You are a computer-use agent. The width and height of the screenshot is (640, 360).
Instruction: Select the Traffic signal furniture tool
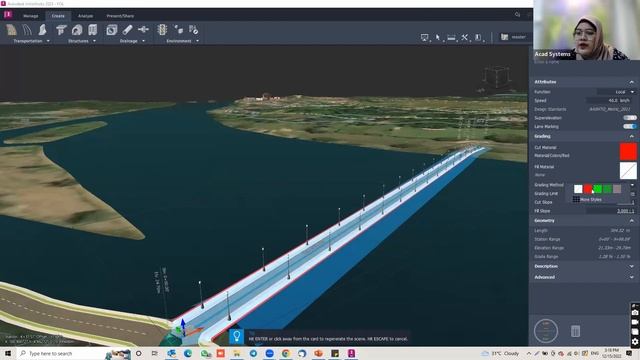[162, 30]
